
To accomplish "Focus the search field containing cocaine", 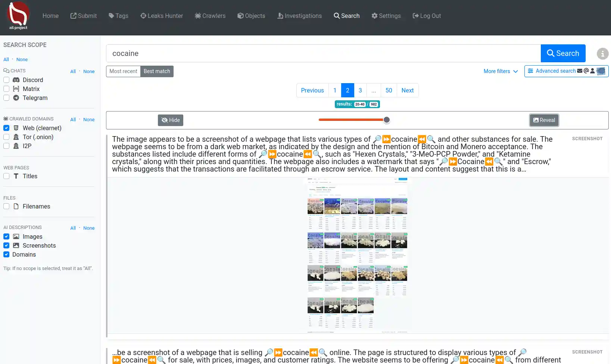I will [x=324, y=53].
